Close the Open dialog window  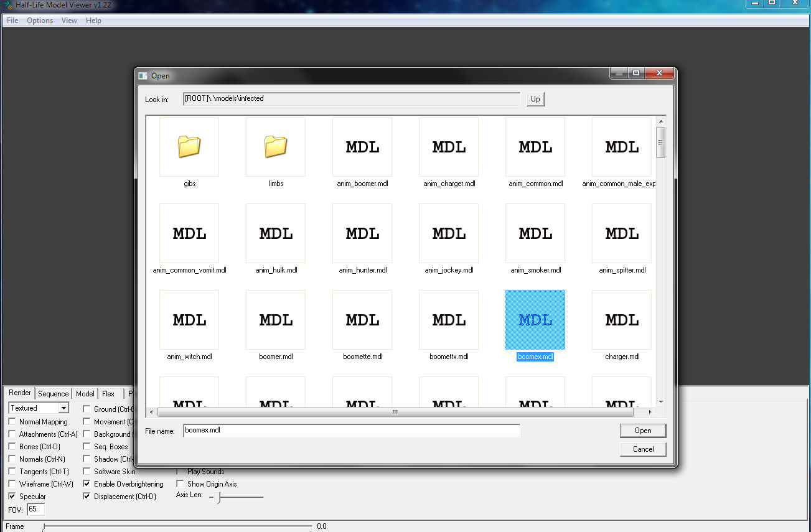coord(659,73)
